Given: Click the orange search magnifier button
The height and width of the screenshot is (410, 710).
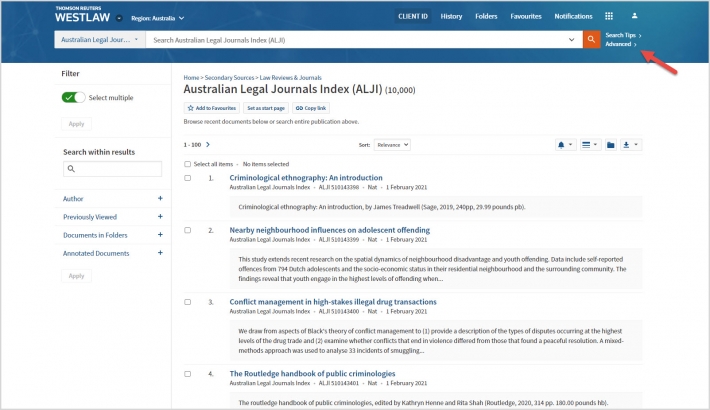Looking at the screenshot, I should coord(591,40).
